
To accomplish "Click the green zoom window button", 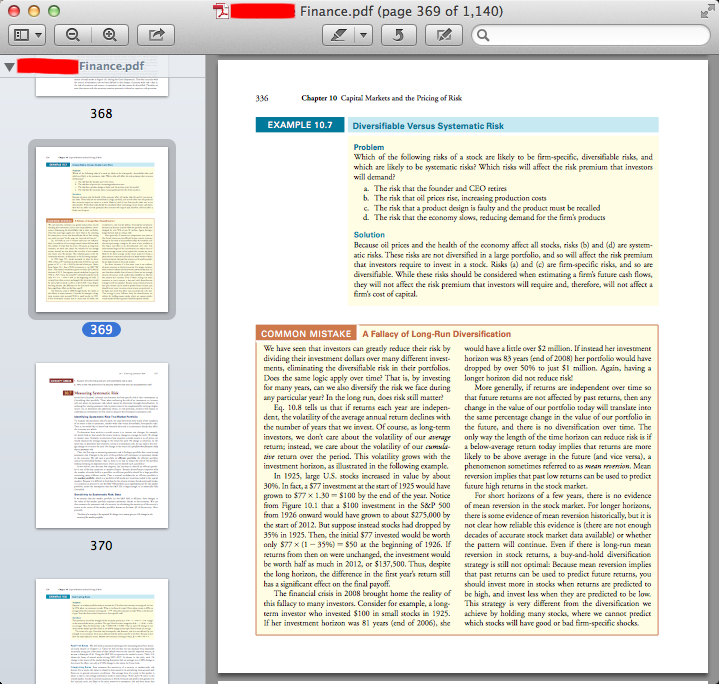I will (x=54, y=11).
